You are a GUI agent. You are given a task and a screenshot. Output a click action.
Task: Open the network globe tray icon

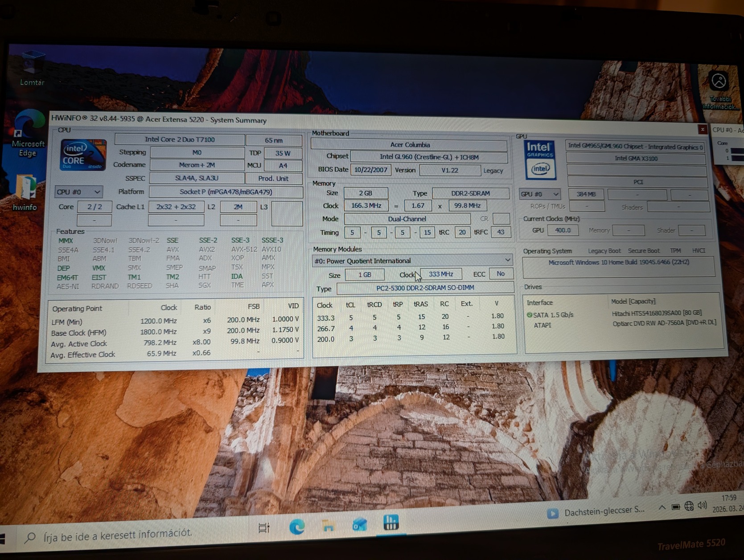(x=689, y=506)
